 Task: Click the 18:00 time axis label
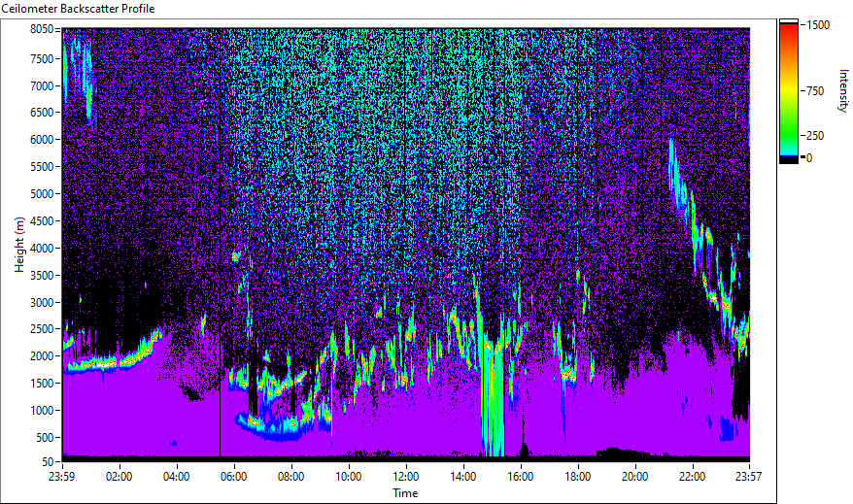[578, 477]
